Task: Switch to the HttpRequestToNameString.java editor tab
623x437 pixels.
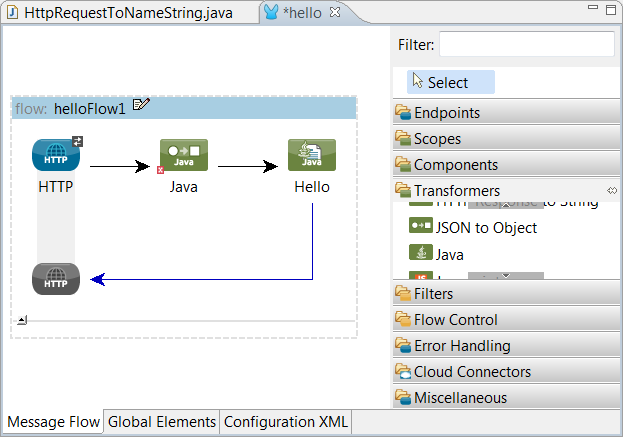Action: point(128,13)
